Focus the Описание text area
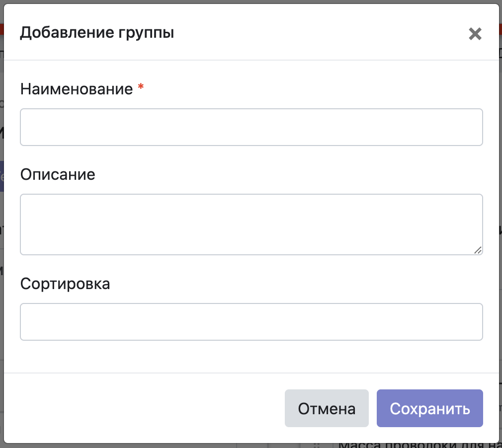Image resolution: width=502 pixels, height=448 pixels. [251, 224]
